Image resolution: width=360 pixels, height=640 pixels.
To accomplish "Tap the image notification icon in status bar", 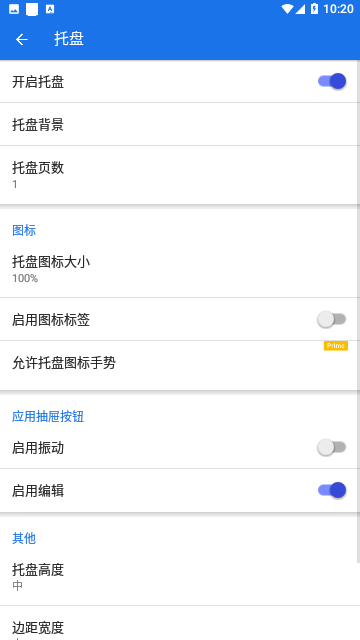I will pos(14,9).
